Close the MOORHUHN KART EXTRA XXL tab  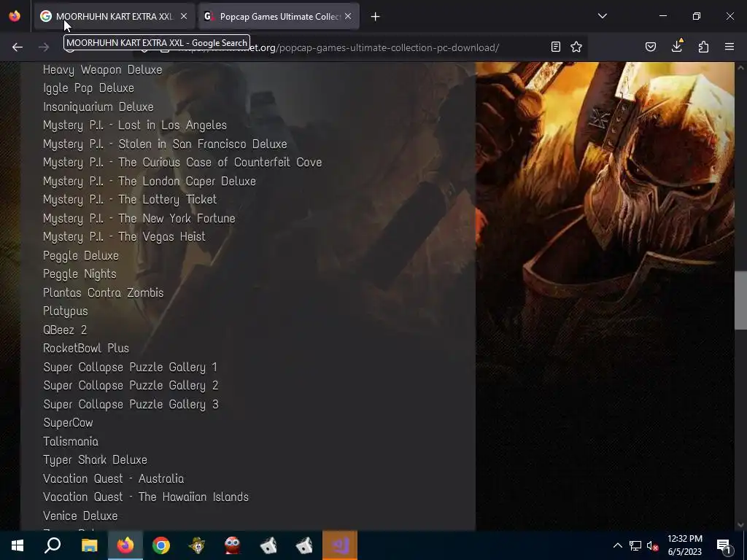pyautogui.click(x=184, y=16)
